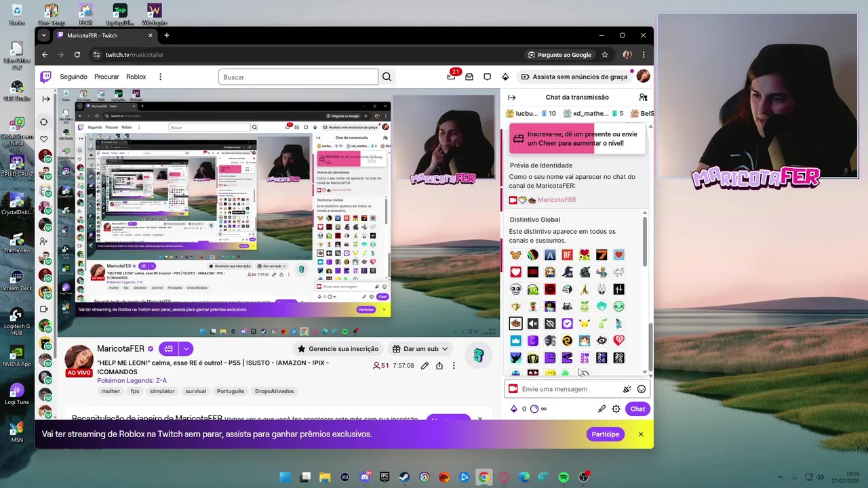
Task: Open the Pokémon Legends: Z-A category link
Action: click(132, 381)
